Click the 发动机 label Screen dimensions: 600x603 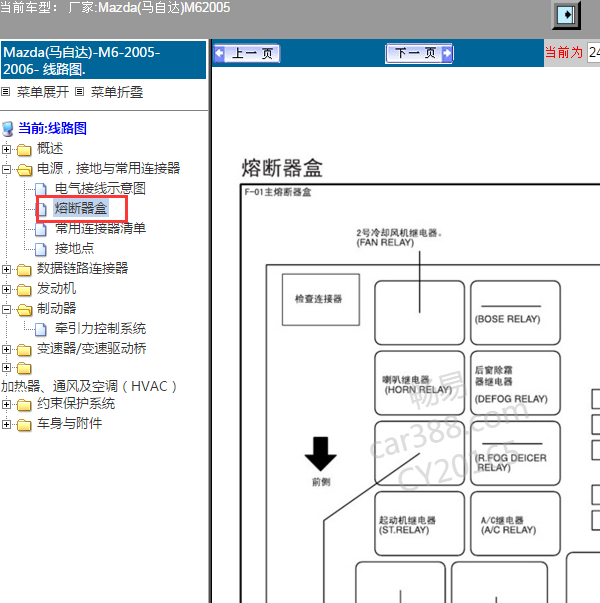56,288
